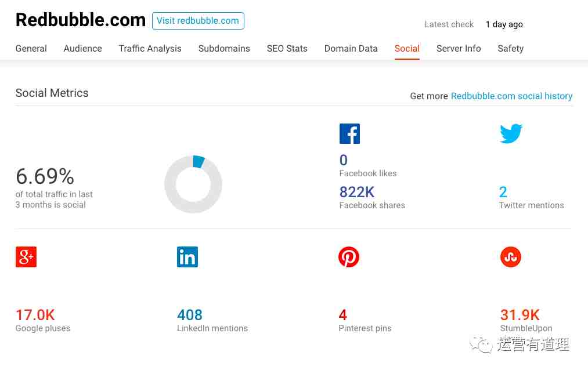Image resolution: width=588 pixels, height=370 pixels.
Task: Click the 4 Pinterest pins value
Action: pos(342,315)
